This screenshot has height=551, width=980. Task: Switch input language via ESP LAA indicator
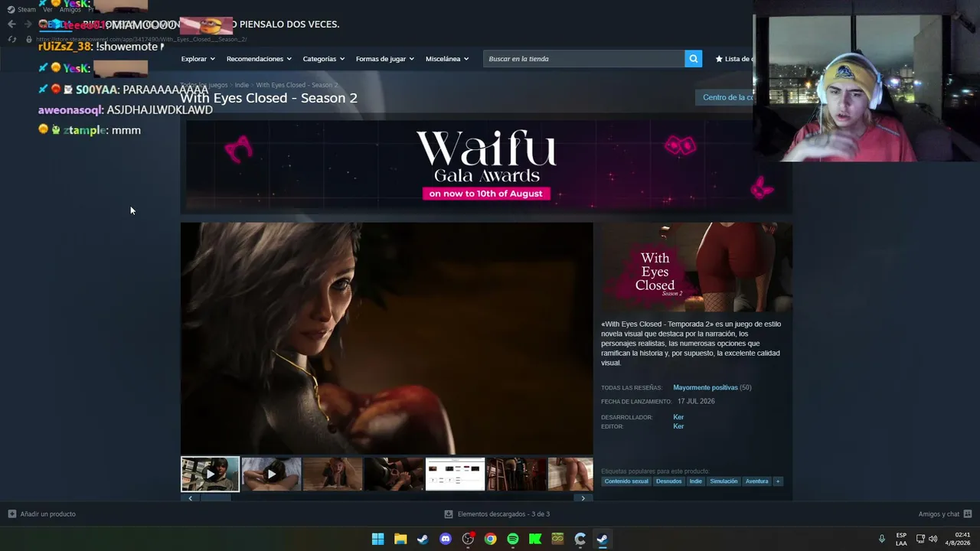pos(901,539)
